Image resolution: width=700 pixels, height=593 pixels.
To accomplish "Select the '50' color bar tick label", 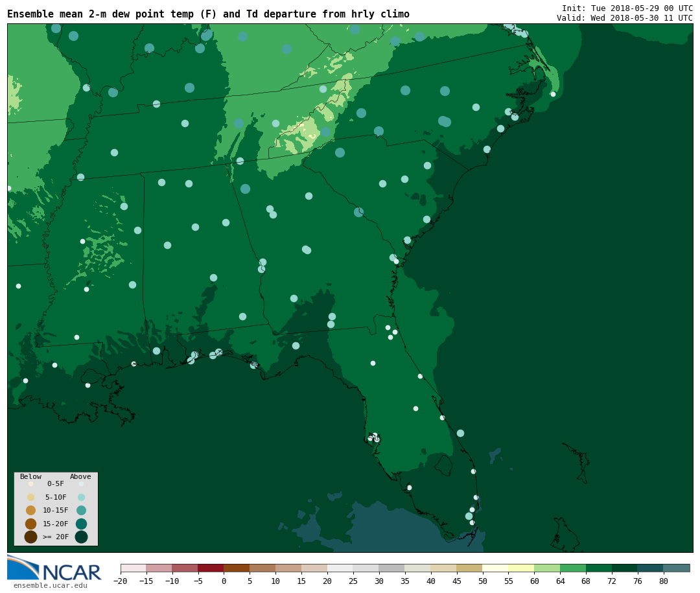I will pyautogui.click(x=483, y=581).
